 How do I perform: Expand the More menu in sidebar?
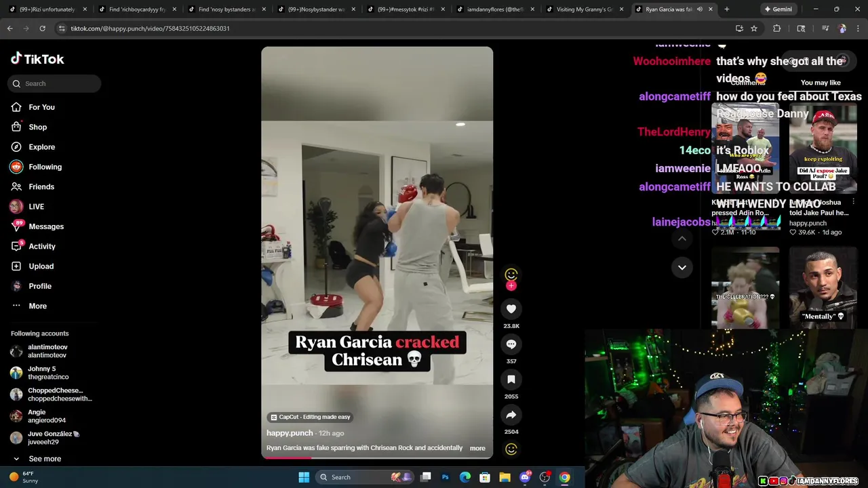click(x=37, y=306)
